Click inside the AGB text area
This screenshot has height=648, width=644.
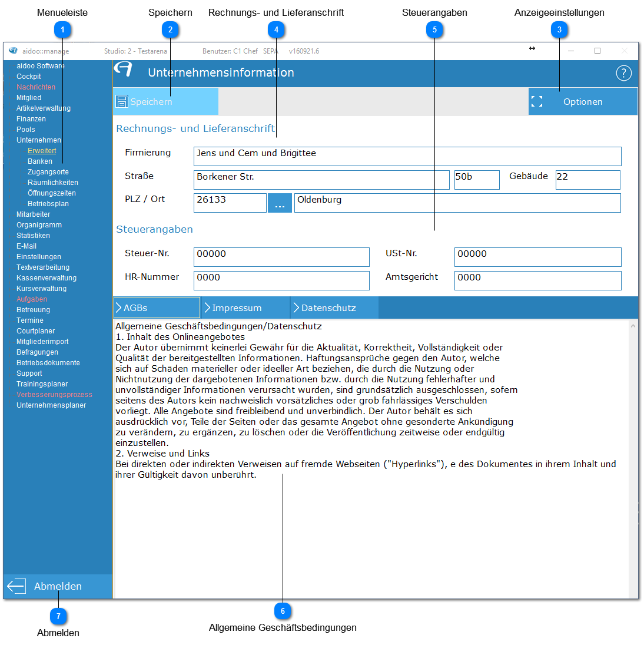click(371, 459)
